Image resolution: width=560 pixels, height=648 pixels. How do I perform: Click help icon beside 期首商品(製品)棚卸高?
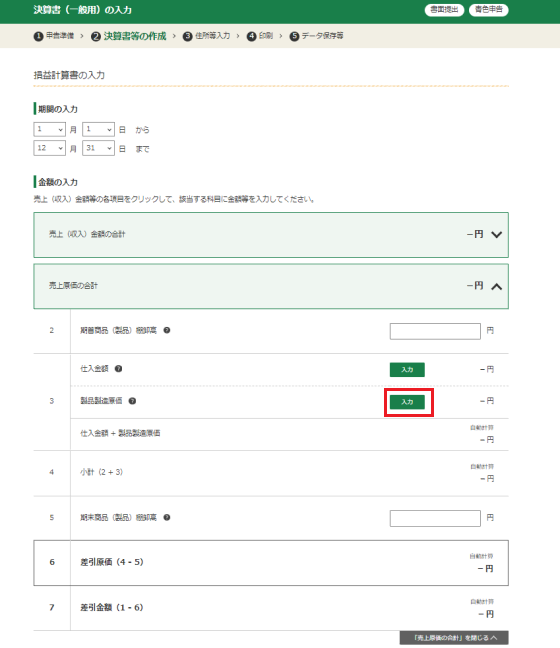pos(167,330)
